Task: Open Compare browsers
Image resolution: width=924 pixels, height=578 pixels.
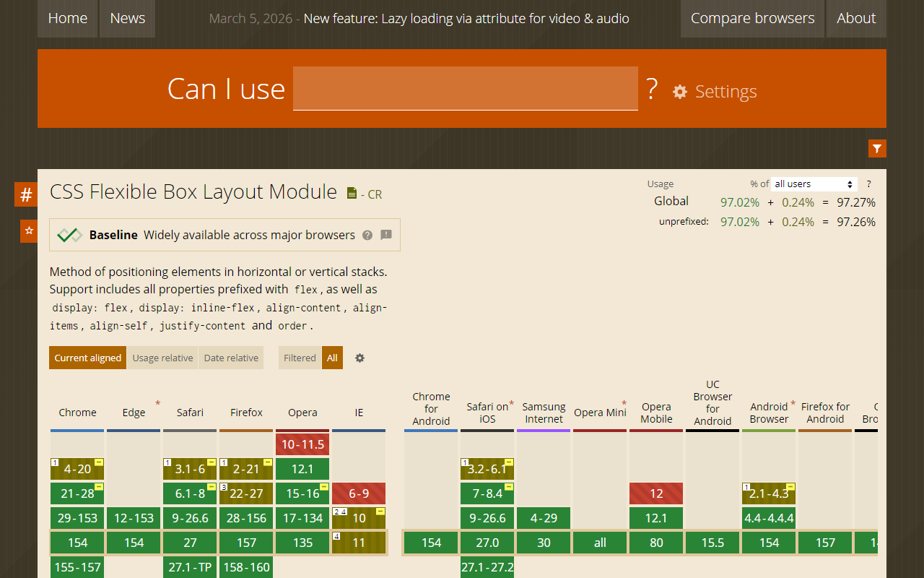Action: [752, 19]
